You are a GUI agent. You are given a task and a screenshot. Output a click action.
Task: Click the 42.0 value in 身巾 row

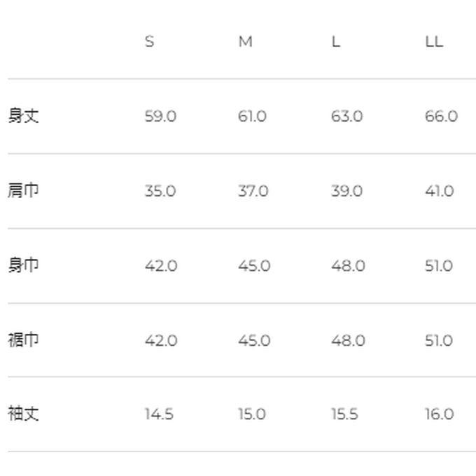click(x=160, y=266)
